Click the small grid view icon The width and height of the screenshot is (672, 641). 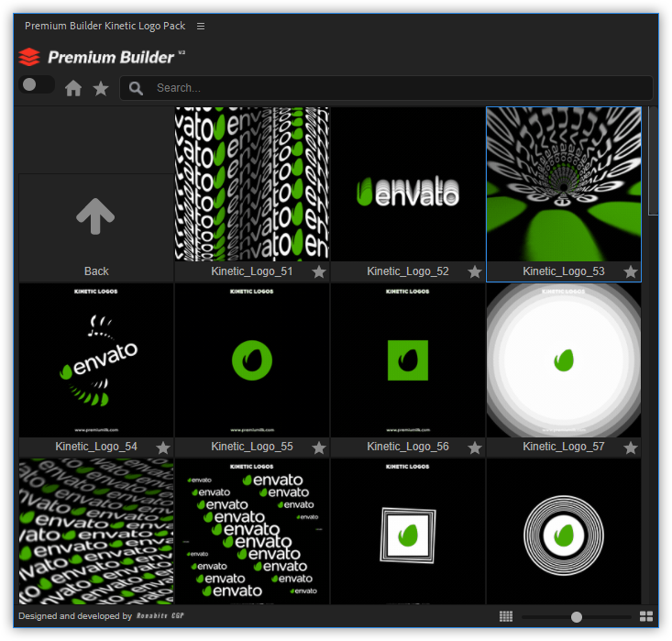pos(506,616)
